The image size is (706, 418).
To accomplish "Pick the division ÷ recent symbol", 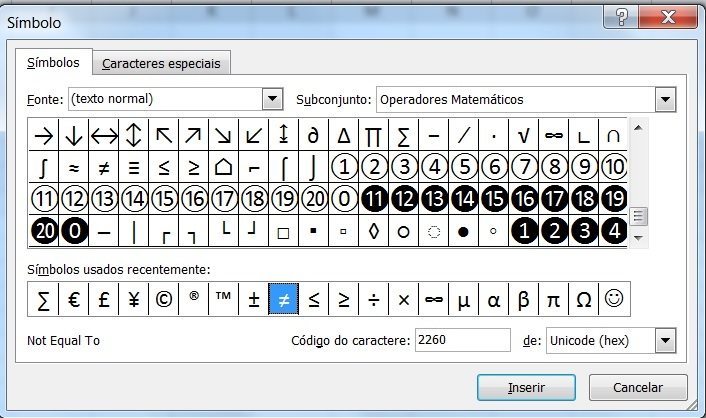I will coord(374,299).
